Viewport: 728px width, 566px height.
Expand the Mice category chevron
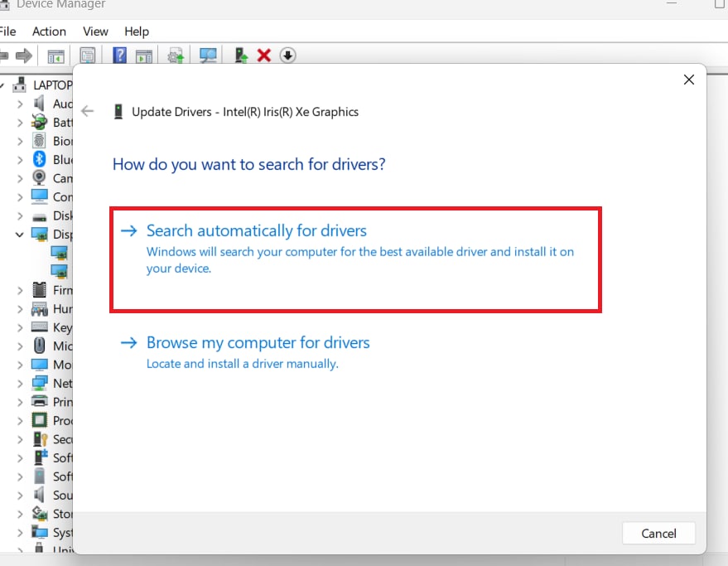tap(20, 346)
